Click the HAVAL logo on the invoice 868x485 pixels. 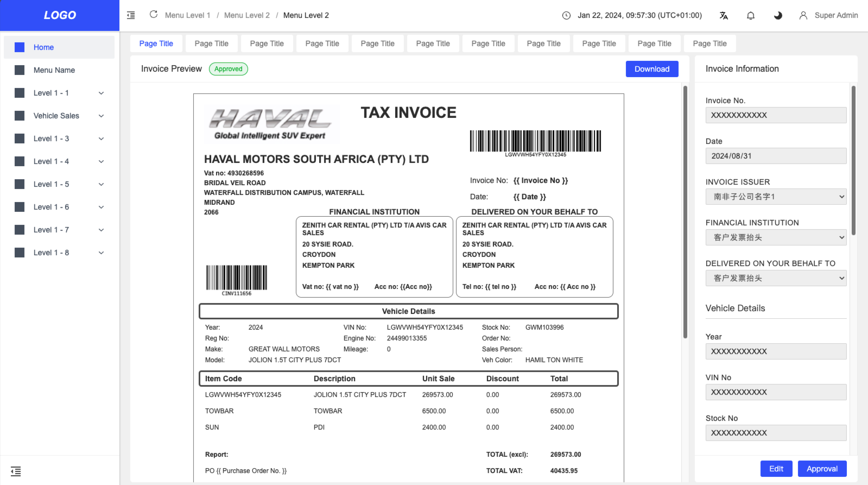[270, 124]
